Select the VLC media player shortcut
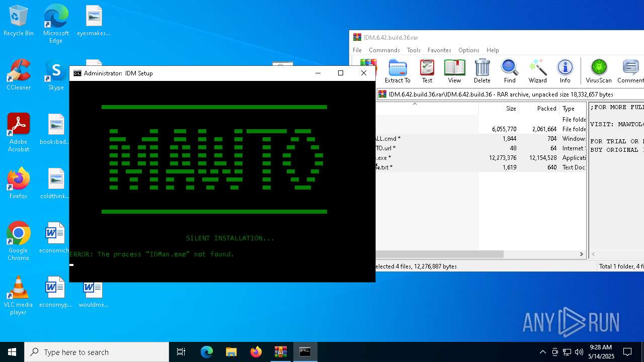Viewport: 644px width, 362px height. [19, 296]
